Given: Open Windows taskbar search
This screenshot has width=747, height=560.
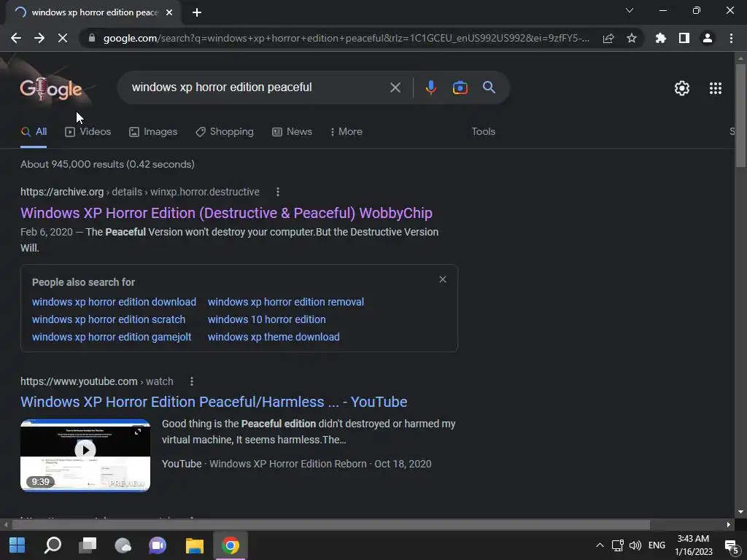Looking at the screenshot, I should click(x=53, y=545).
